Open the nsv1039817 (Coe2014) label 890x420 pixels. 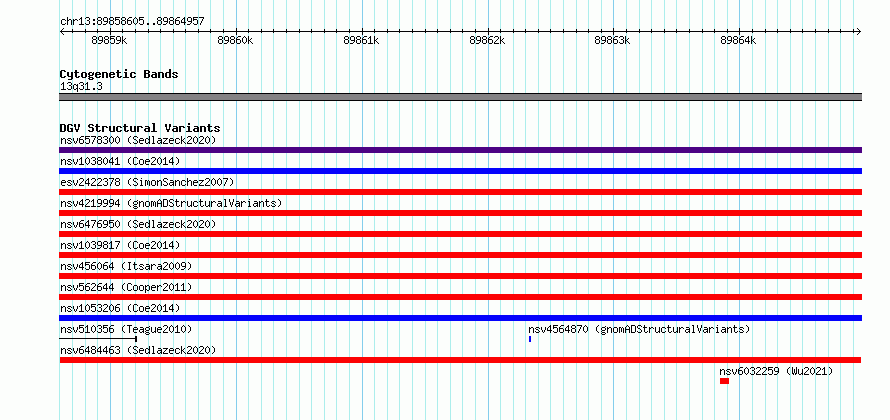click(120, 245)
